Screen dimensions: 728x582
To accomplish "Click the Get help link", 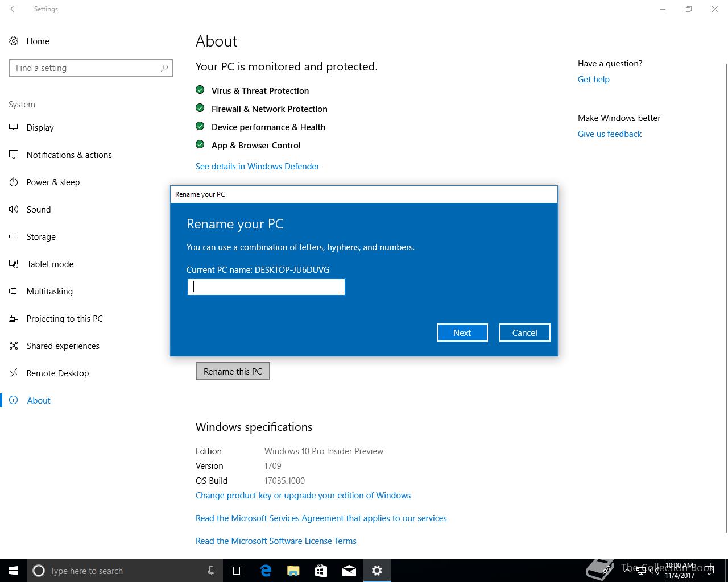I will point(593,80).
